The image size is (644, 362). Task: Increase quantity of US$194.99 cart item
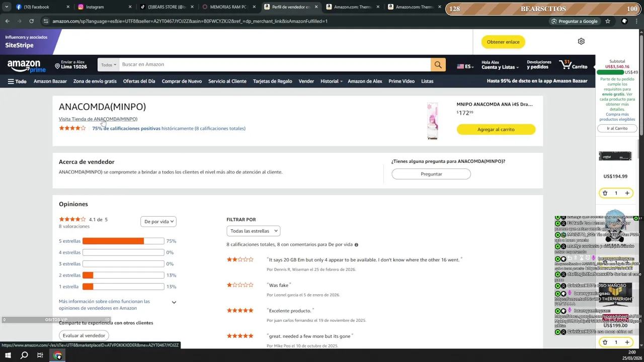[627, 193]
